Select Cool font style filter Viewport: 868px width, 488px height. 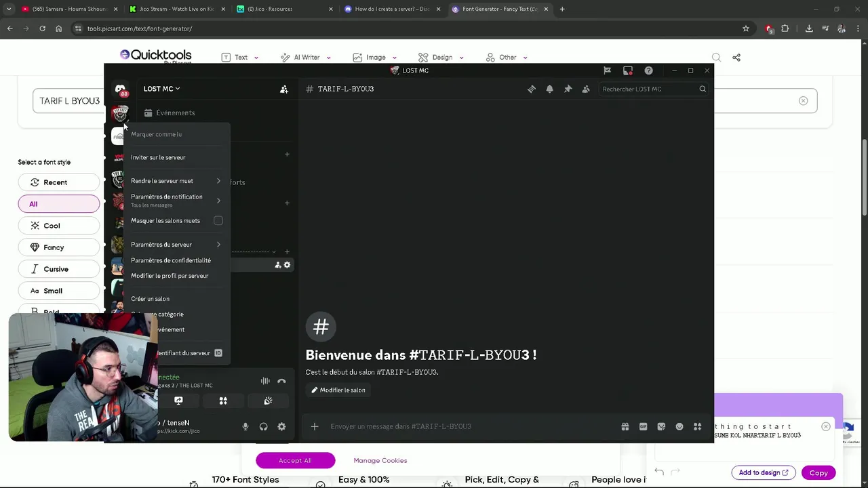point(59,226)
